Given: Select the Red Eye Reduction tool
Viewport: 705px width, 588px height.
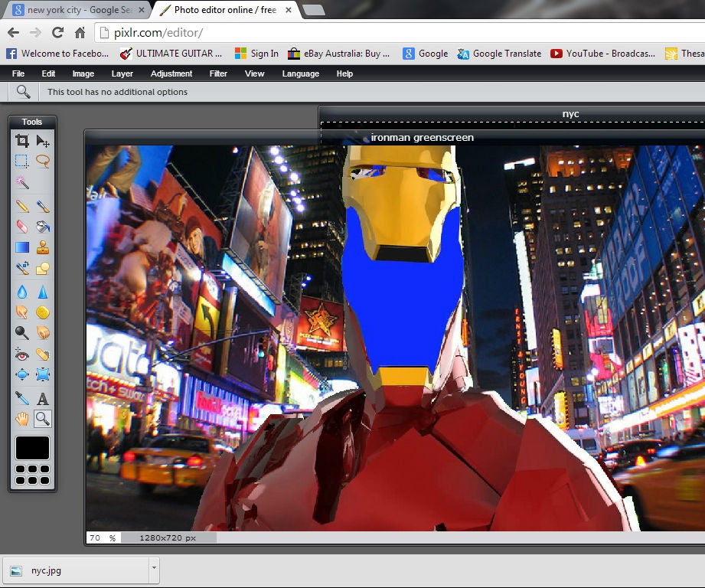Looking at the screenshot, I should click(x=22, y=354).
